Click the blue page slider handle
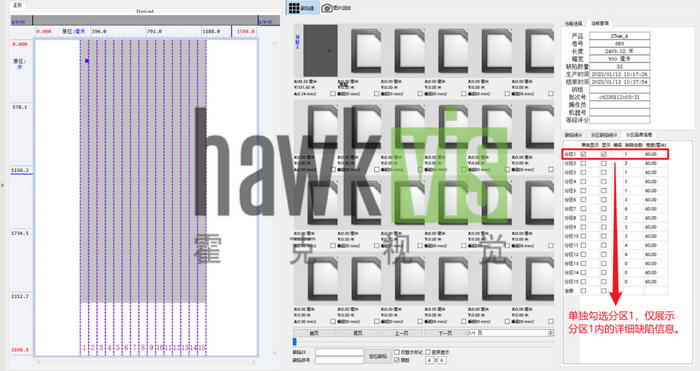 pyautogui.click(x=295, y=342)
